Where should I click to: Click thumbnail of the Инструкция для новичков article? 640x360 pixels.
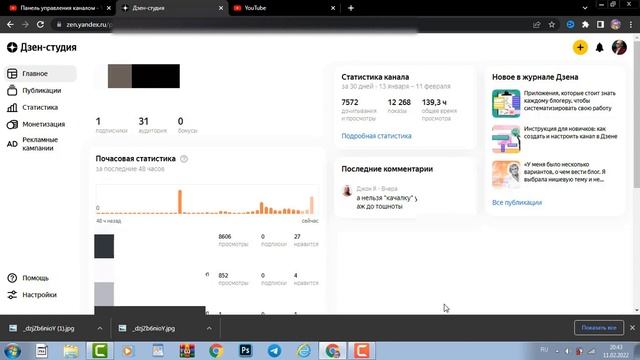506,139
